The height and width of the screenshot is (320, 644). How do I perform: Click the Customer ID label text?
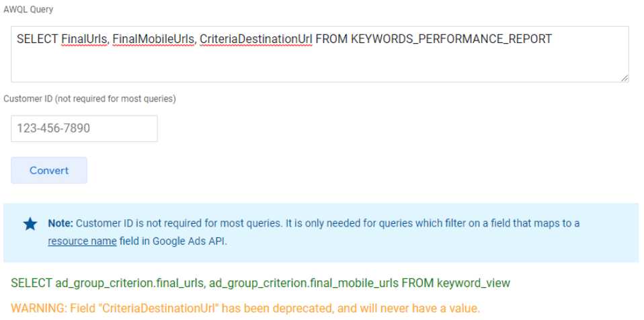tap(89, 99)
